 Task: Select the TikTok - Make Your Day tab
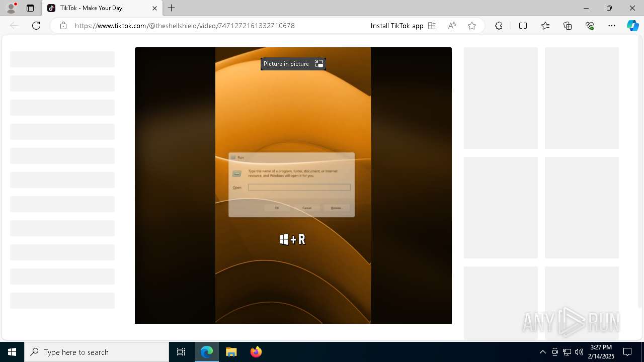point(102,8)
